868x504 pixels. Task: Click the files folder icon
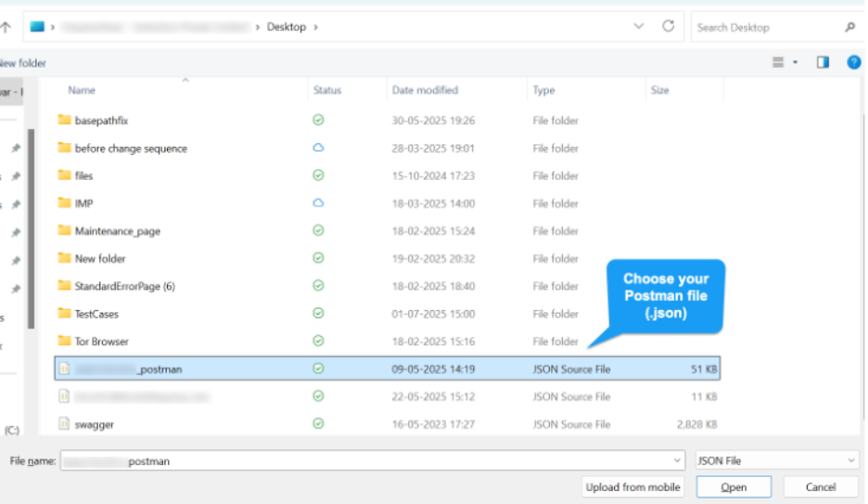click(64, 175)
